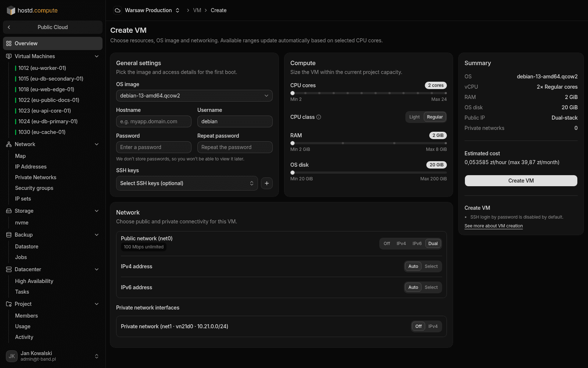588x368 pixels.
Task: Open the Overview menu item
Action: pyautogui.click(x=53, y=43)
